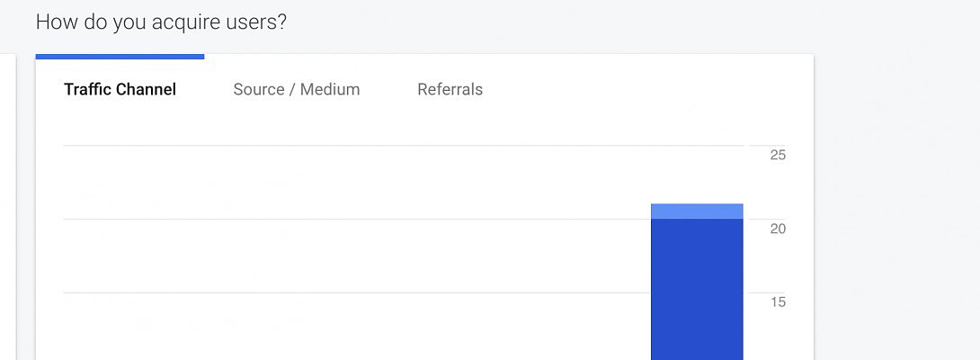The image size is (980, 360).
Task: Click the 15 y-axis label
Action: [x=778, y=302]
